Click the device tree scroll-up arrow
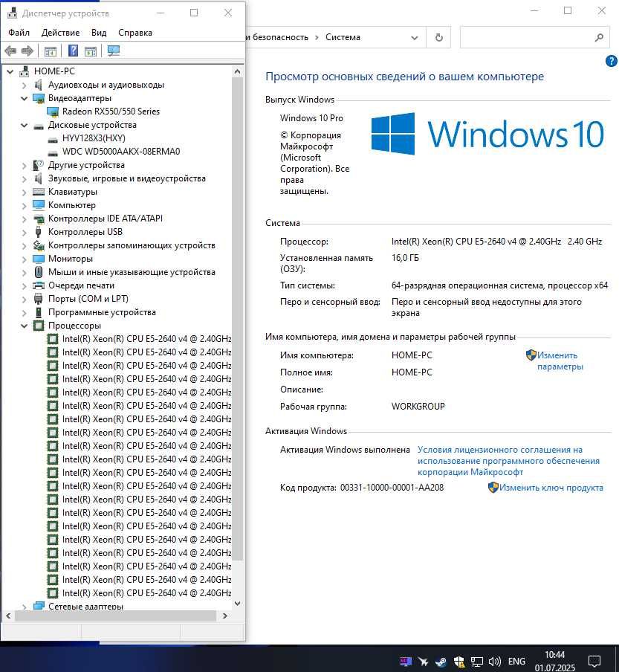The height and width of the screenshot is (672, 619). click(237, 71)
